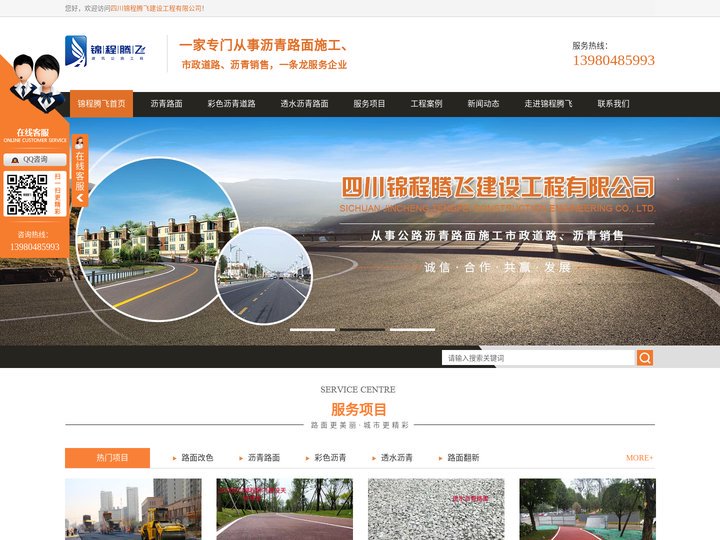This screenshot has width=720, height=540.
Task: Open the 走进锦程腾飞 nav item
Action: tap(549, 104)
